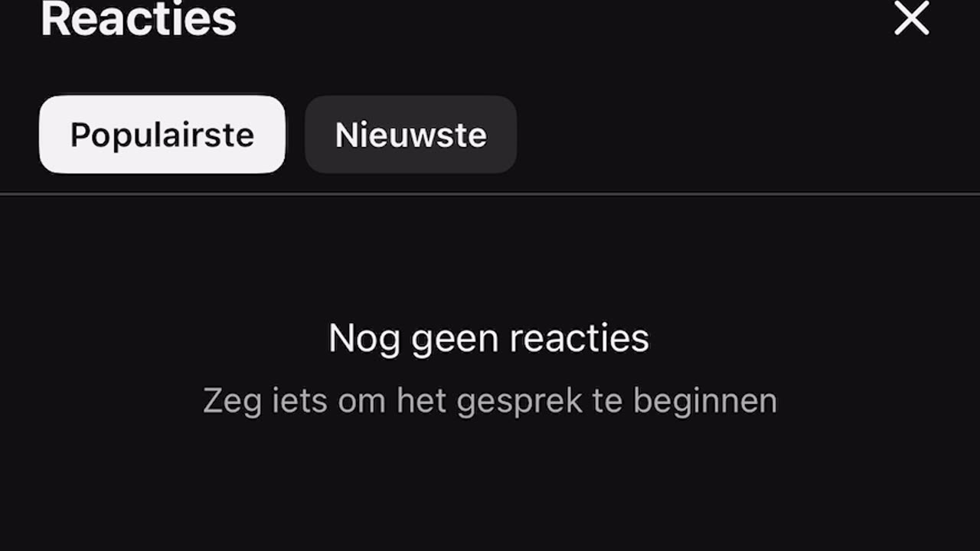Screen dimensions: 980x551
Task: Click the gray subtitle about starting conversation
Action: pyautogui.click(x=490, y=401)
